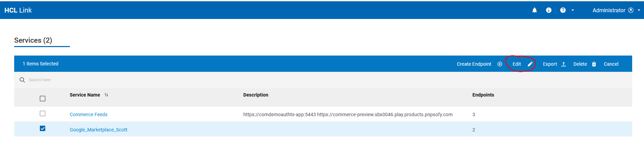Click the Administrator user avatar icon

click(631, 10)
